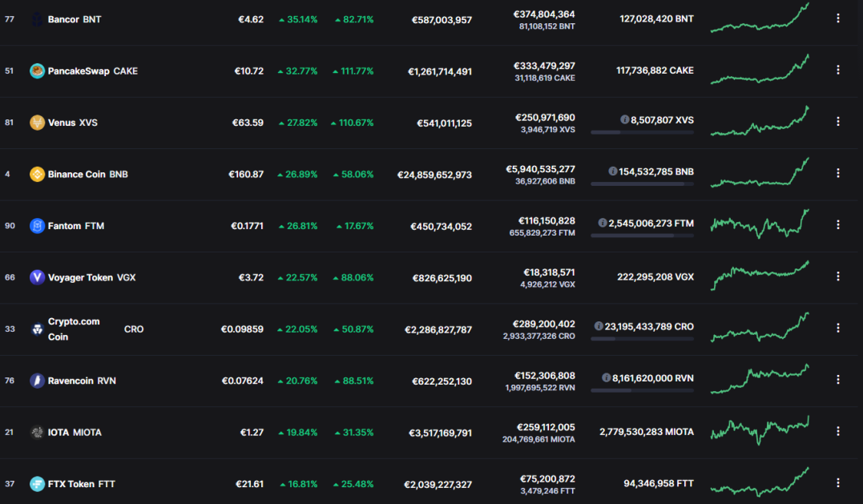Open the three-dot menu for Crypto.com Coin
Screen dimensions: 863x504
(x=837, y=328)
